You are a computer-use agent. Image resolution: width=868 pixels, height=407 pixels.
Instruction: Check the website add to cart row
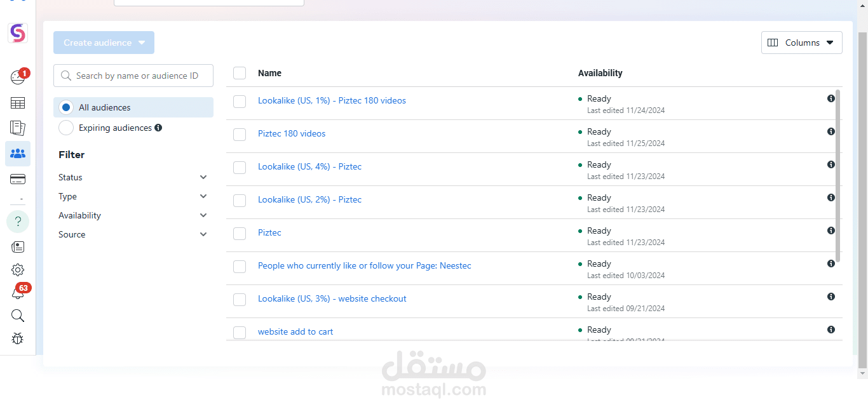point(240,333)
